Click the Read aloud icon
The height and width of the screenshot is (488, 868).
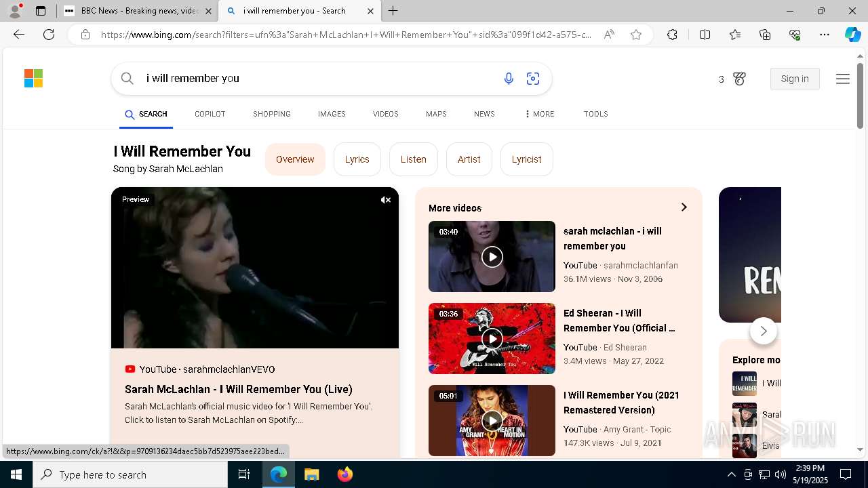click(609, 35)
